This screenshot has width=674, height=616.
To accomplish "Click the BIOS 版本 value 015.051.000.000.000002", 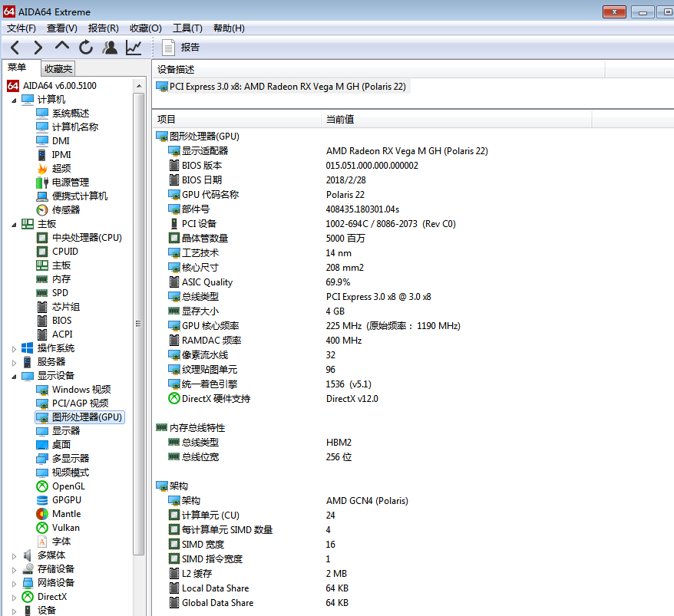I will pyautogui.click(x=372, y=166).
